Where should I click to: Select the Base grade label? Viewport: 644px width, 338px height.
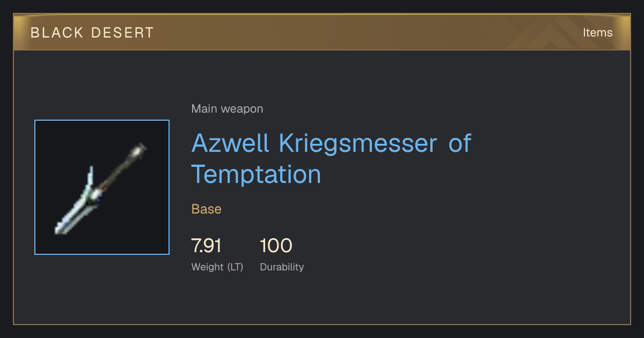point(207,209)
